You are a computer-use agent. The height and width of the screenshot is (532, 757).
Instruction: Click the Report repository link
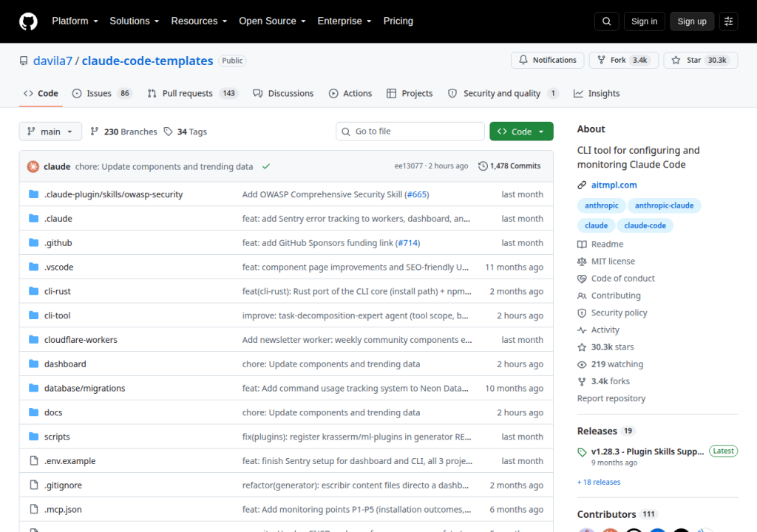(611, 398)
